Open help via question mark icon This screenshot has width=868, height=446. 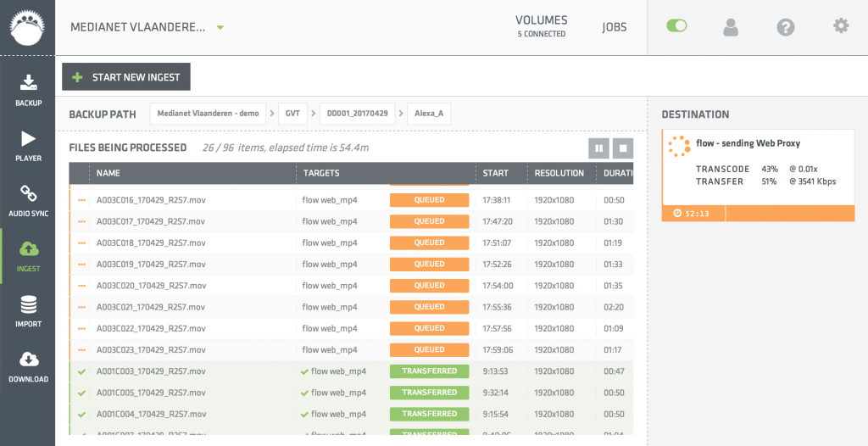[786, 26]
